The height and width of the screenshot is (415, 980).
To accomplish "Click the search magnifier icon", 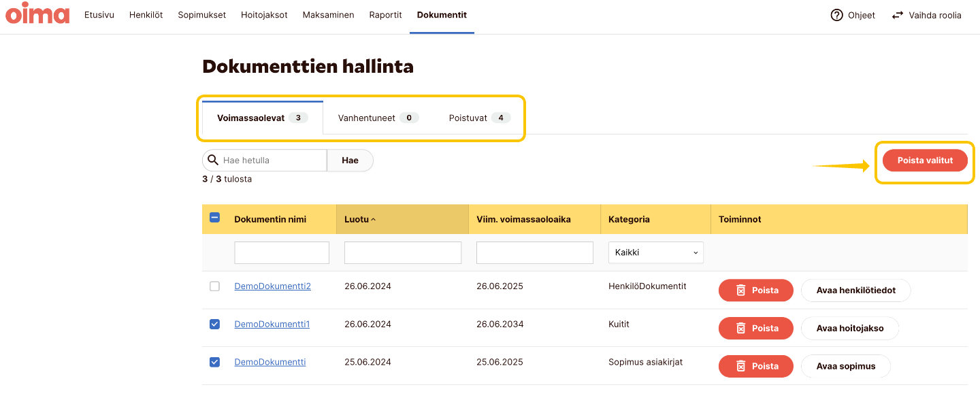I will (213, 160).
